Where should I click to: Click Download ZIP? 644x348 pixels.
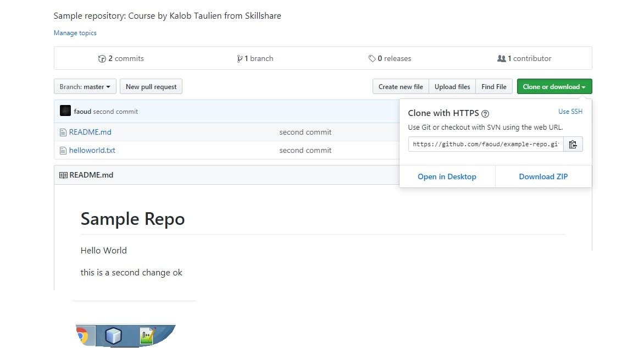[543, 176]
